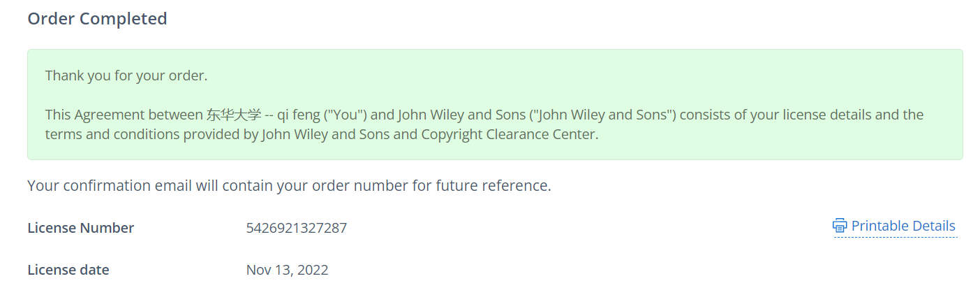Click the License date label

tap(68, 270)
